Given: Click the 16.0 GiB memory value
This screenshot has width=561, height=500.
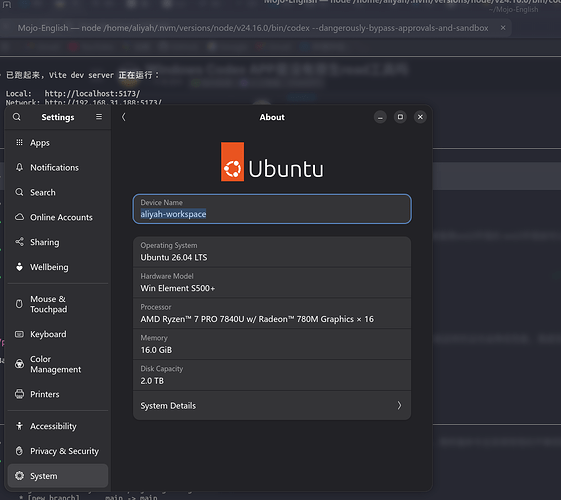Looking at the screenshot, I should click(156, 350).
